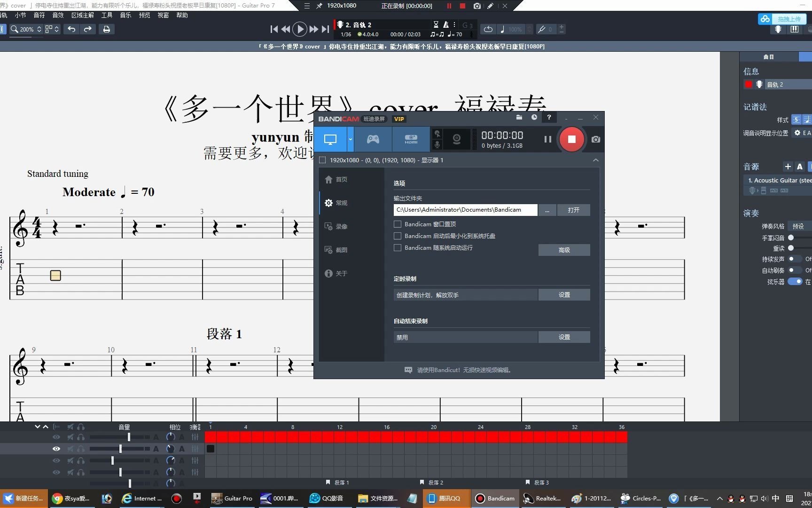Jump to the first bar in Guitar Pro
Image resolution: width=812 pixels, height=508 pixels.
(274, 29)
